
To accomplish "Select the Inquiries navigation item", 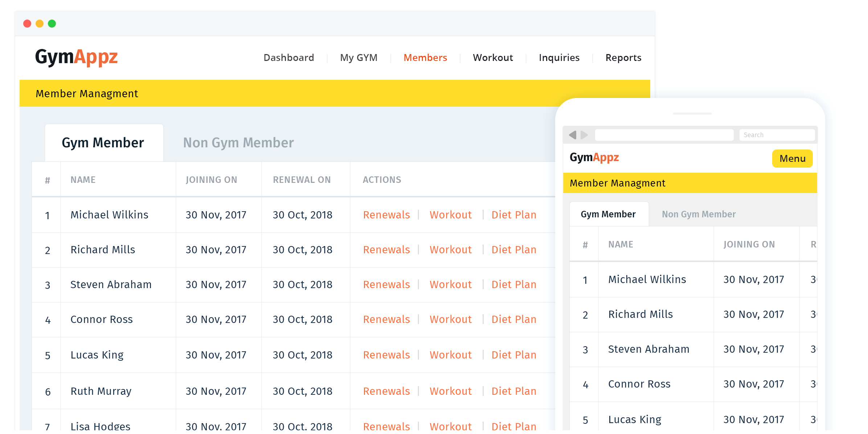I will tap(559, 58).
